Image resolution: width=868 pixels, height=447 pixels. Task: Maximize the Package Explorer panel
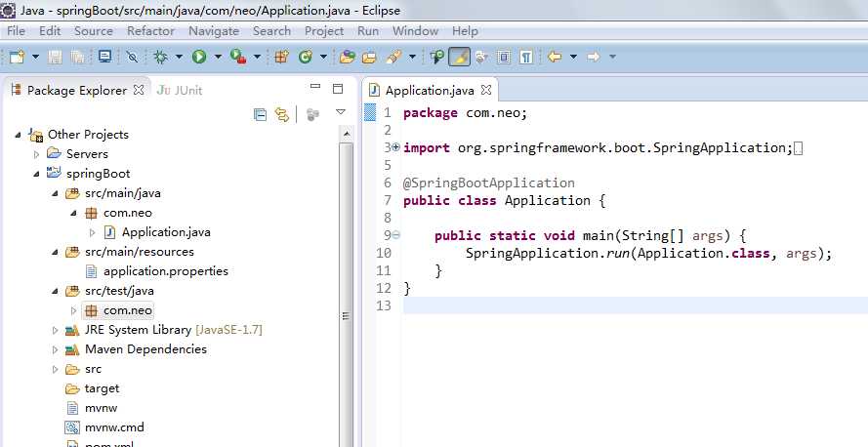click(338, 89)
